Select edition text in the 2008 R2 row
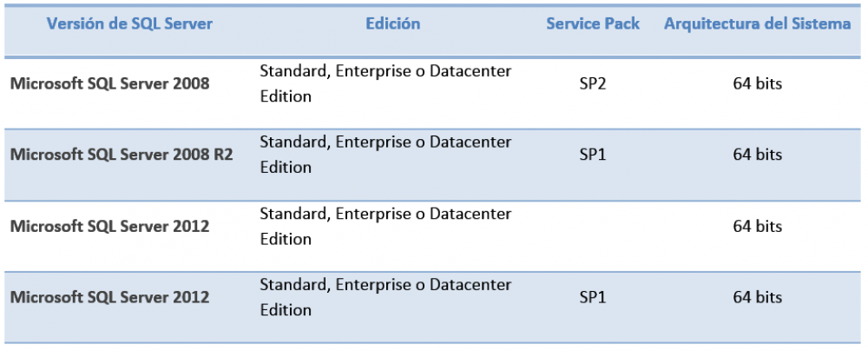The image size is (868, 351). [x=386, y=155]
